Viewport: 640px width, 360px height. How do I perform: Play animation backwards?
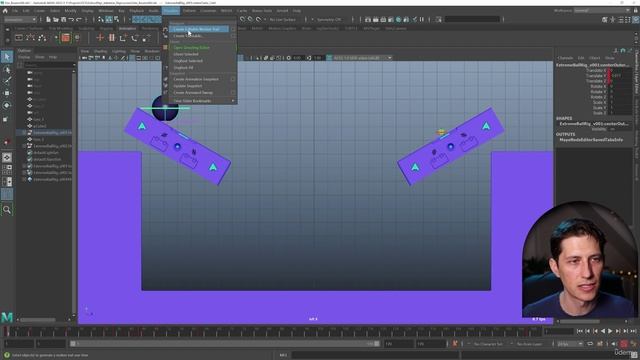point(603,331)
